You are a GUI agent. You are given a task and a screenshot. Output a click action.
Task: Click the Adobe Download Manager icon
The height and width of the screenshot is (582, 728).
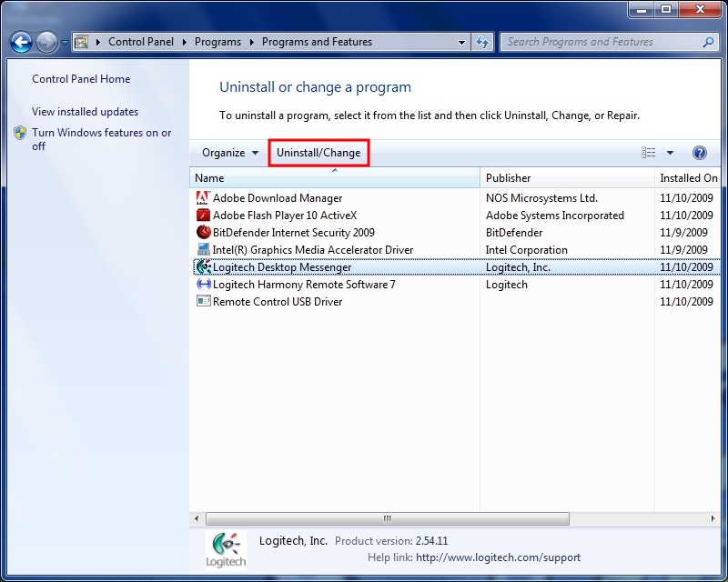(x=203, y=198)
